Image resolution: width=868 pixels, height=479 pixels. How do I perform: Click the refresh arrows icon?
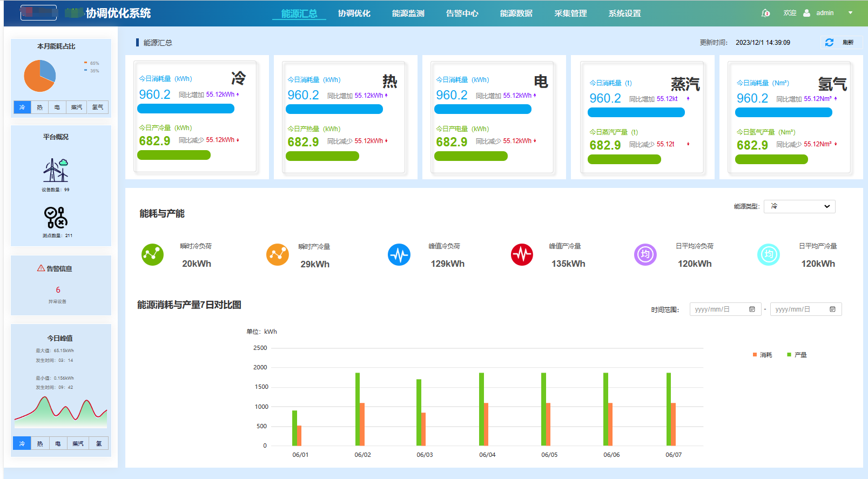pyautogui.click(x=829, y=42)
